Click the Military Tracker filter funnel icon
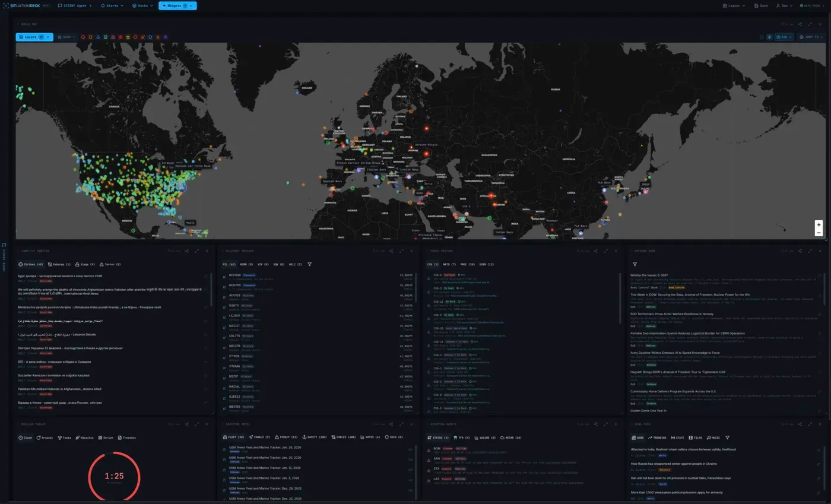 click(309, 264)
